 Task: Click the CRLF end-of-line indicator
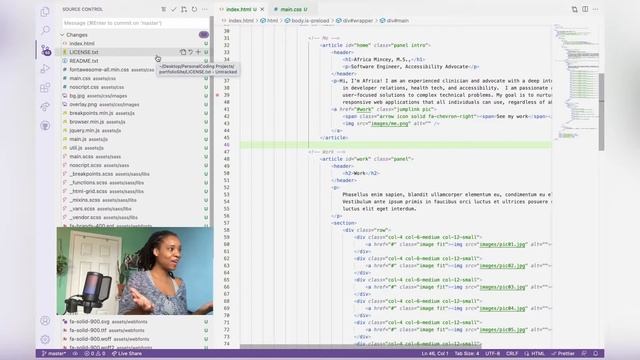pyautogui.click(x=512, y=353)
